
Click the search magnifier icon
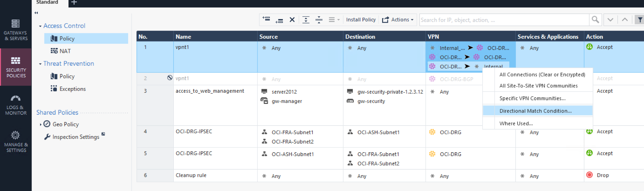pyautogui.click(x=595, y=20)
